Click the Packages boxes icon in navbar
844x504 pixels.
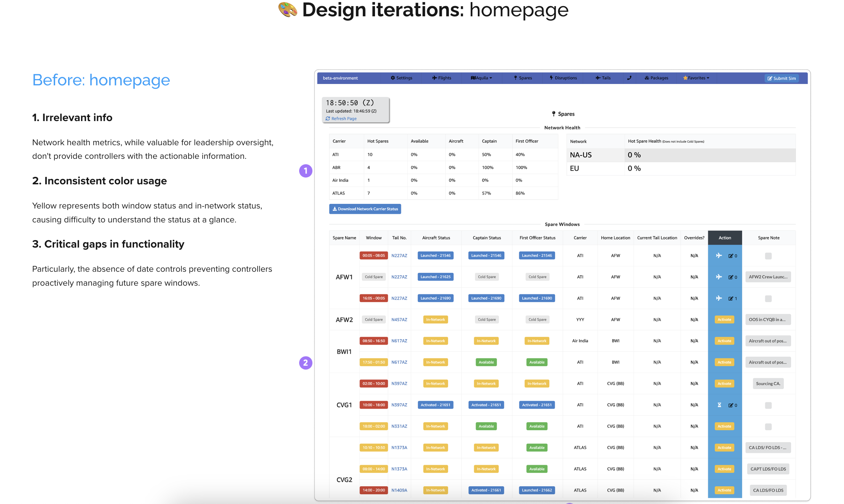647,78
